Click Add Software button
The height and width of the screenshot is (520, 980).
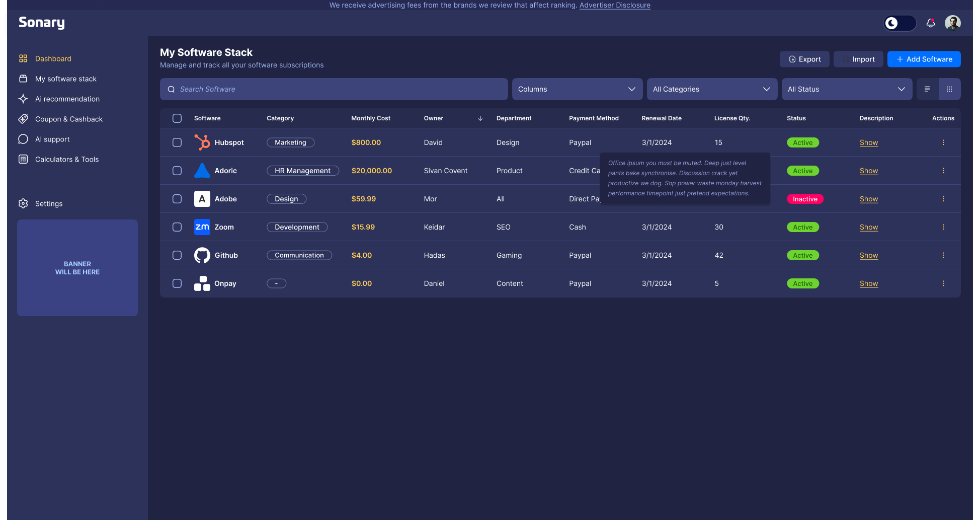point(924,59)
